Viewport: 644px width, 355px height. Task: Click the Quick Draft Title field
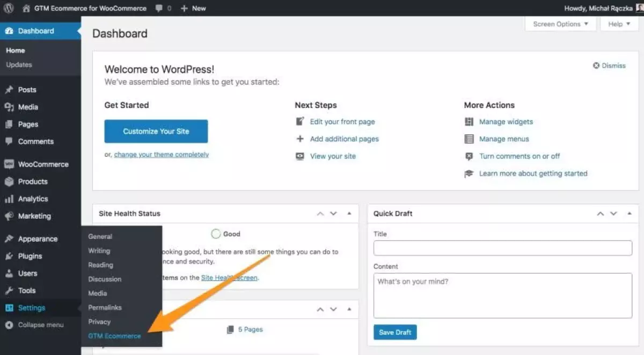[x=503, y=248]
